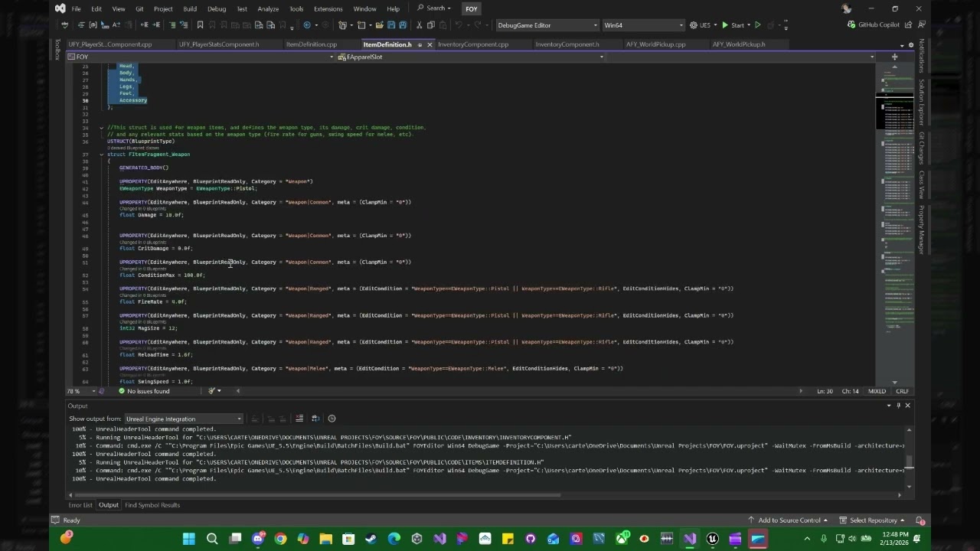Click the Output horizontal scrollbar
980x551 pixels.
(318, 494)
